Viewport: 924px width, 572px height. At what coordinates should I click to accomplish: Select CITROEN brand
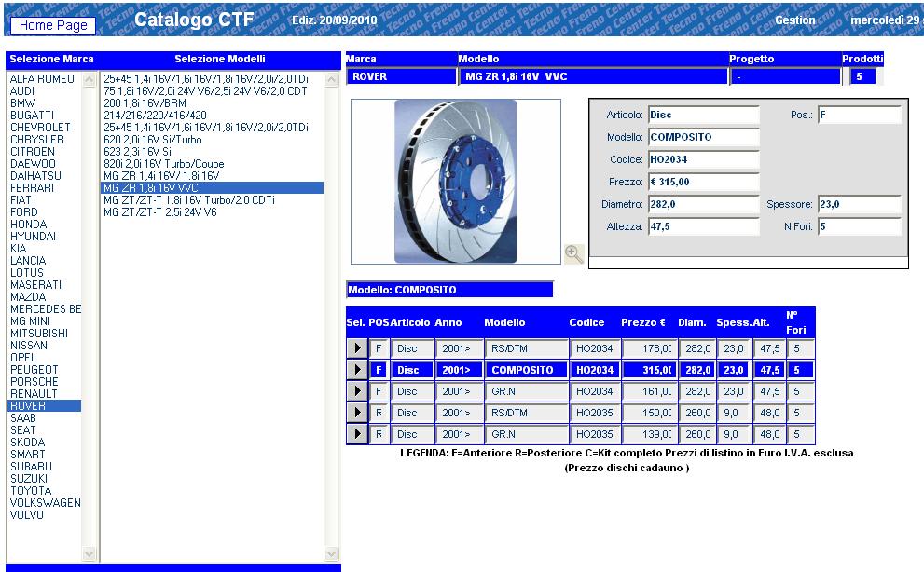coord(33,152)
